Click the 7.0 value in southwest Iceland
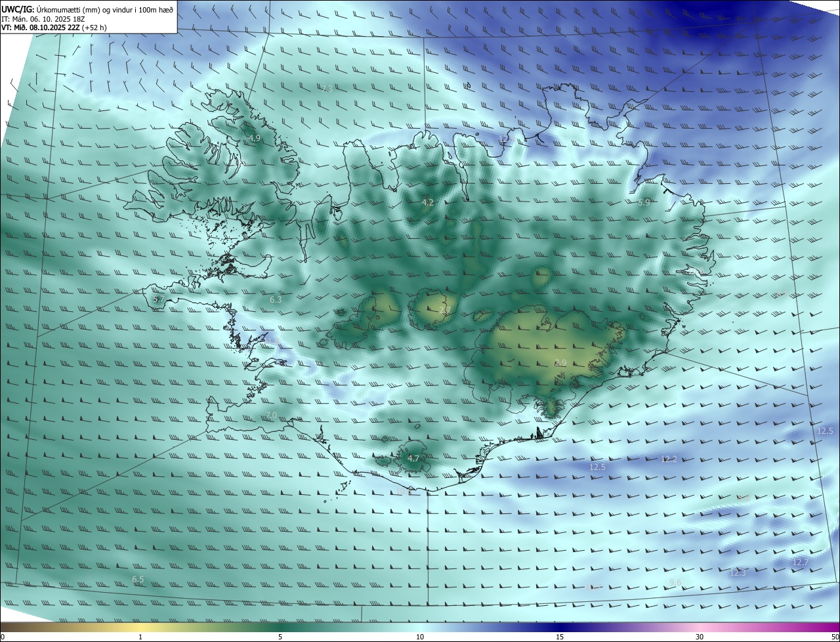This screenshot has height=642, width=840. tap(271, 416)
